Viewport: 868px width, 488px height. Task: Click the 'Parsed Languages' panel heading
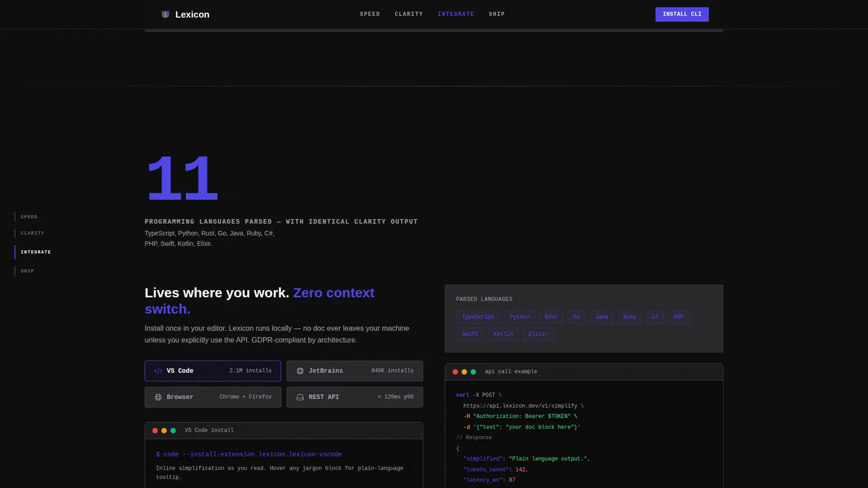[x=484, y=300]
